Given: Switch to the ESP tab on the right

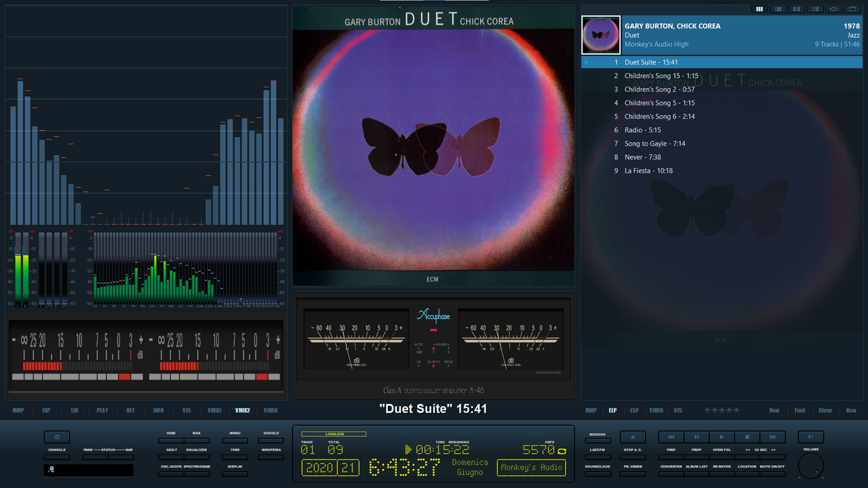Looking at the screenshot, I should tap(634, 410).
